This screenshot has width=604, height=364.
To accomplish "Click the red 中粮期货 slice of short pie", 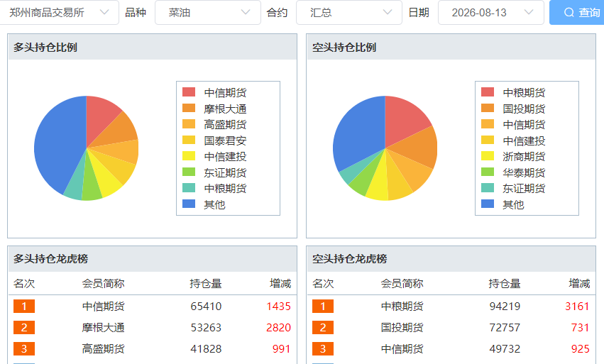I will 402,121.
